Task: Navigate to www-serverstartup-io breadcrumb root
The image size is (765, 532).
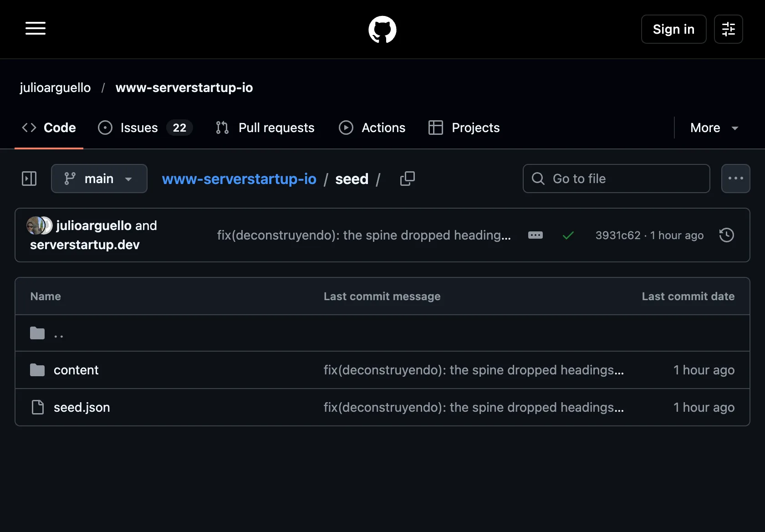Action: pos(239,179)
